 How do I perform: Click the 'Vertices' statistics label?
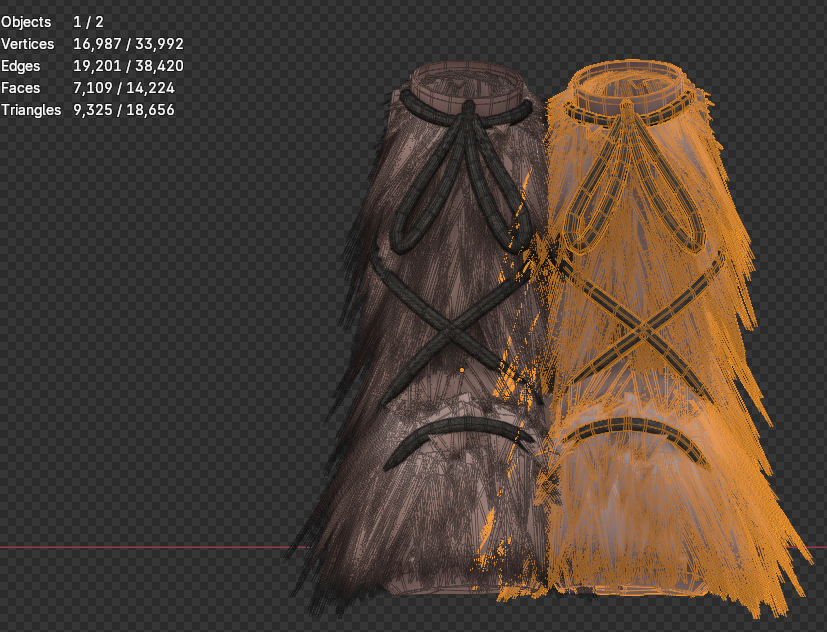pyautogui.click(x=27, y=44)
